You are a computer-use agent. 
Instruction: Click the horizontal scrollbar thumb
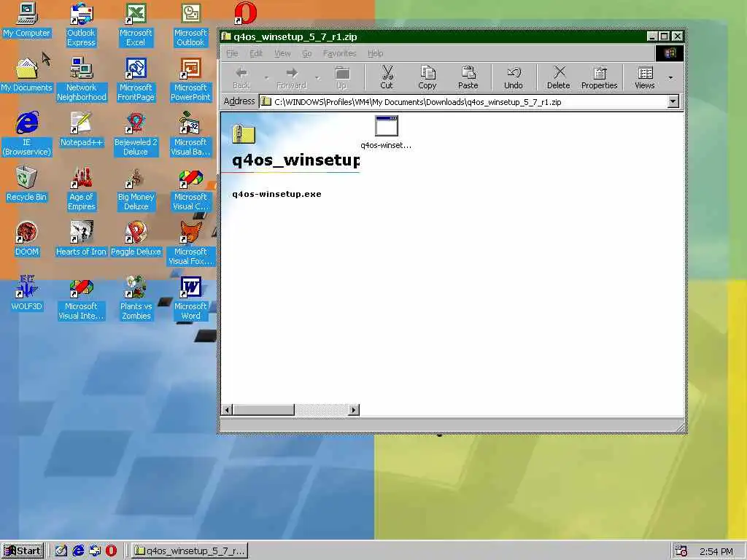263,410
